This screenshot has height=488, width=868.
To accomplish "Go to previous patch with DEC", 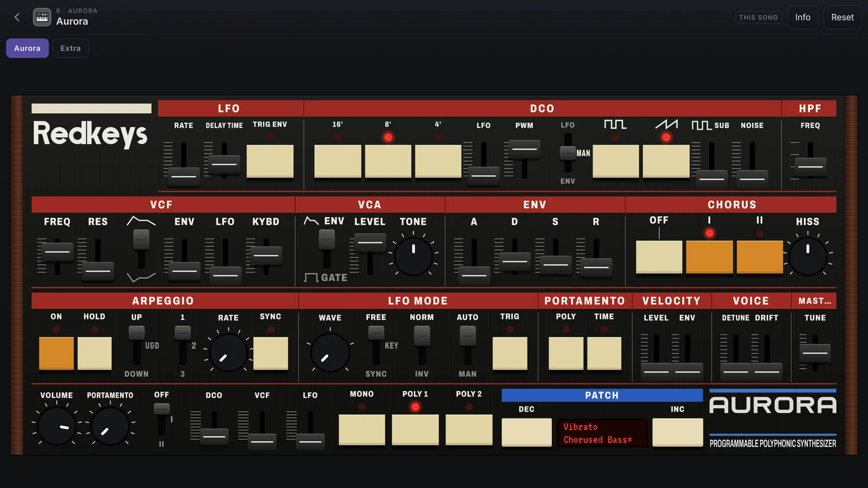I will [x=527, y=433].
